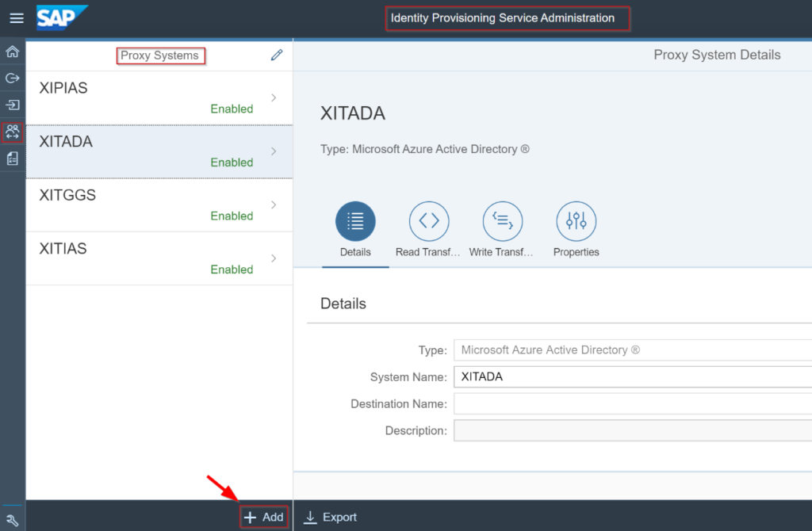Expand the XITGGS row chevron
The height and width of the screenshot is (531, 812).
[274, 205]
